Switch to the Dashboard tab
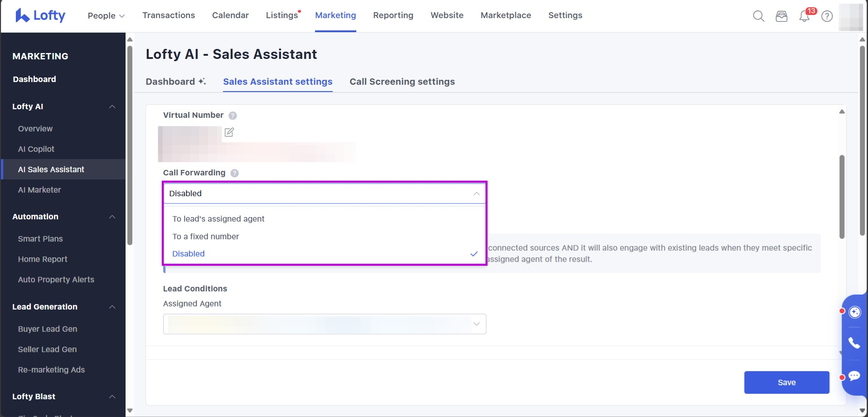868x417 pixels. (170, 82)
